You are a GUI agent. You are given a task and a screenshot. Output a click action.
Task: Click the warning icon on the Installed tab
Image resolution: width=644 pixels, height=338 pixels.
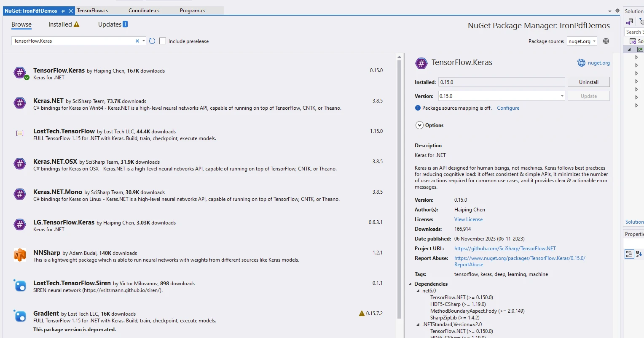[x=76, y=24]
